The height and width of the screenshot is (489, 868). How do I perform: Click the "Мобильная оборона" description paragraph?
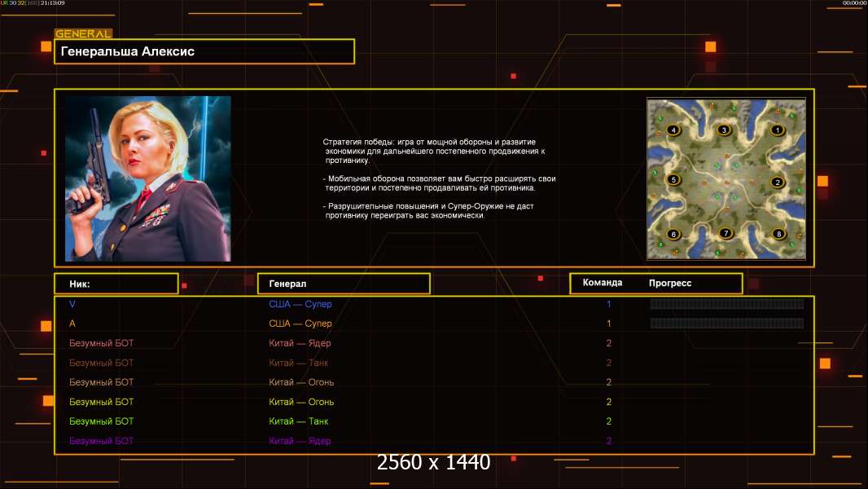[x=439, y=183]
